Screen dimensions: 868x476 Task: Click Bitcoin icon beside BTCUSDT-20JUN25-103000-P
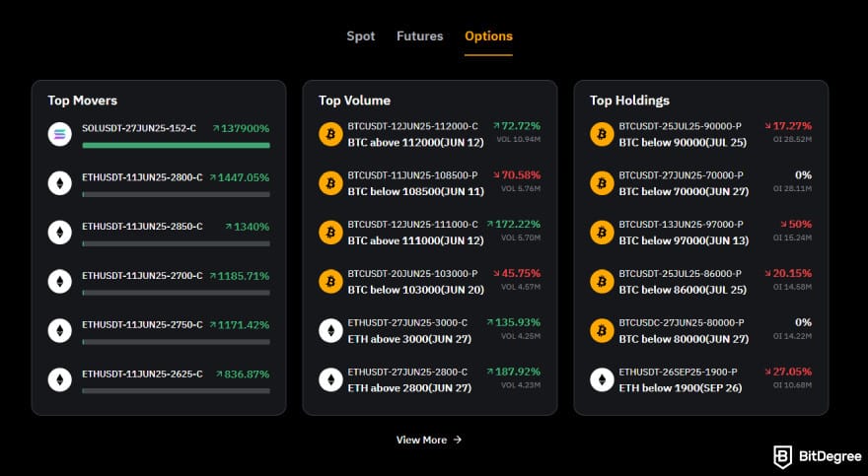click(x=330, y=282)
